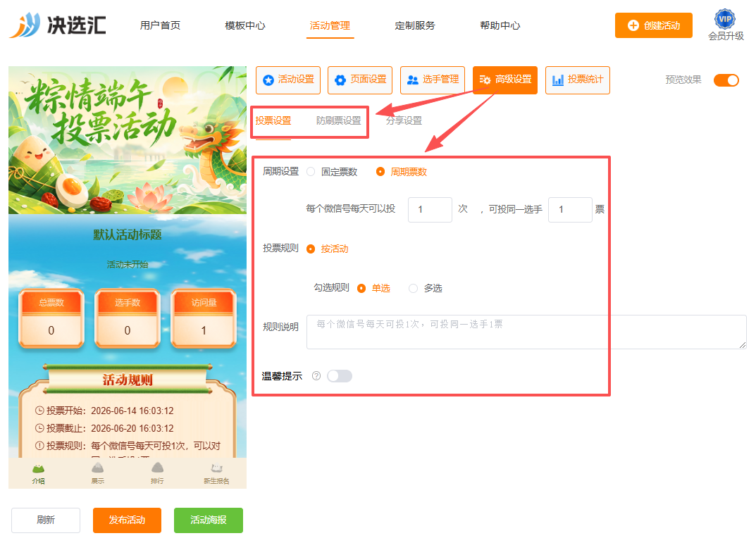Image resolution: width=756 pixels, height=550 pixels.
Task: Open the 投票设置 sub-tab
Action: (x=273, y=120)
